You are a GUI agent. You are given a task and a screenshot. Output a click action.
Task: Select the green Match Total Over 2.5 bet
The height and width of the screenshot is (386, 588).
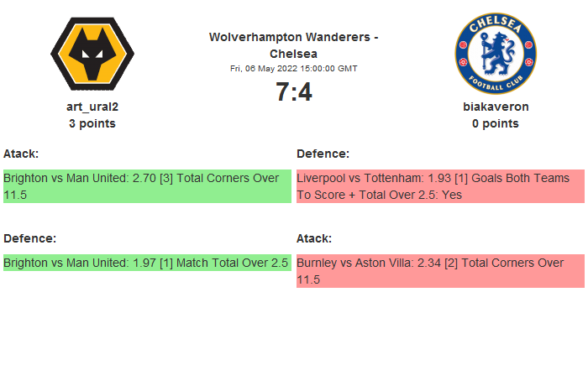pos(147,263)
